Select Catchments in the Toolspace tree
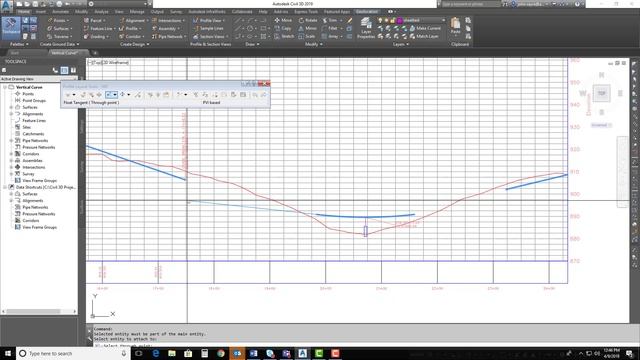The image size is (640, 360). coord(33,134)
